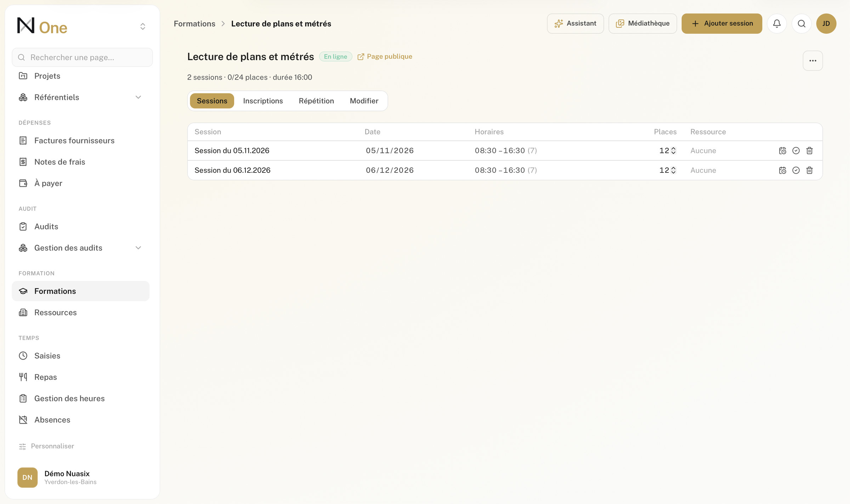The width and height of the screenshot is (850, 504).
Task: Go to Saisies time entries
Action: point(81,356)
